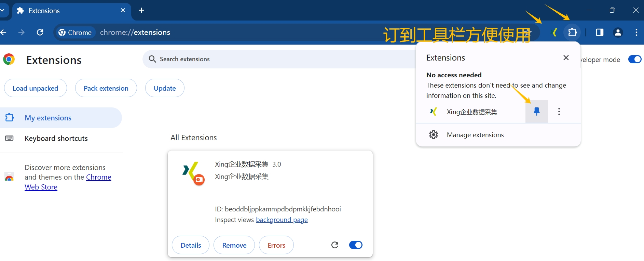
Task: Click the Xing extension card logo
Action: click(x=193, y=173)
